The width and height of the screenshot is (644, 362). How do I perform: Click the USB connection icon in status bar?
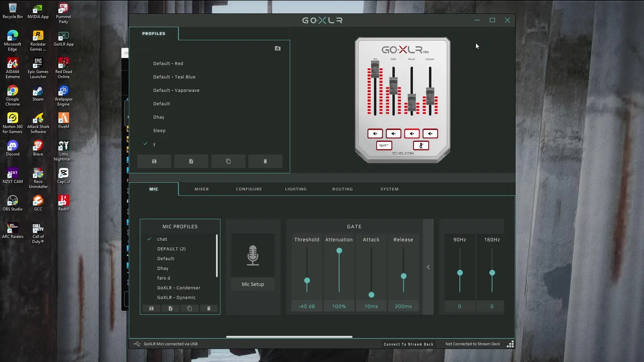(x=137, y=344)
